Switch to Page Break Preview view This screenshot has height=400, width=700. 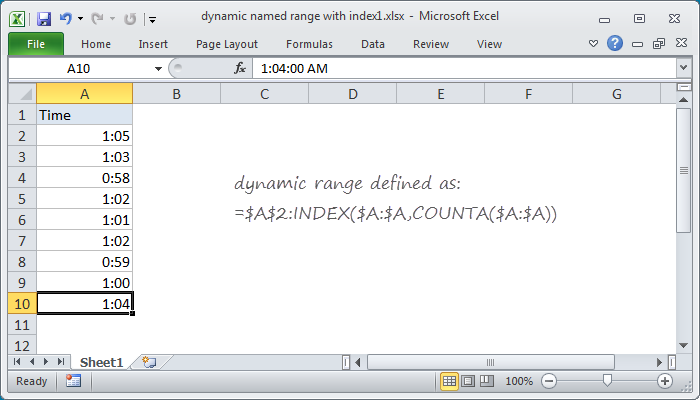pos(486,381)
